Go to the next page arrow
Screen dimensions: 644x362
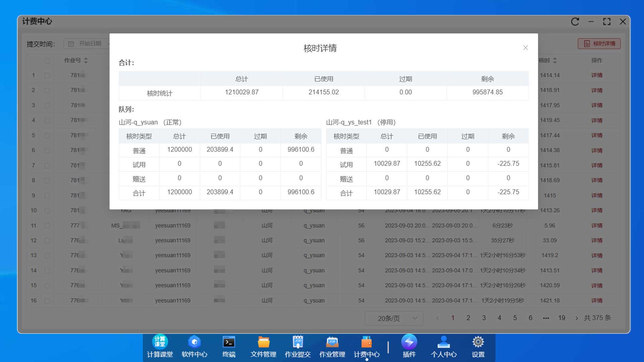click(577, 318)
